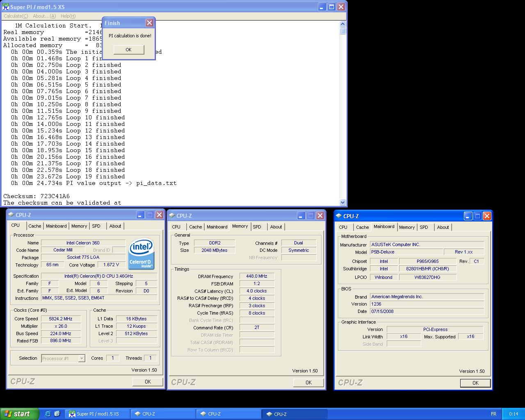Select Memory tab in left CPU-Z window

point(79,226)
